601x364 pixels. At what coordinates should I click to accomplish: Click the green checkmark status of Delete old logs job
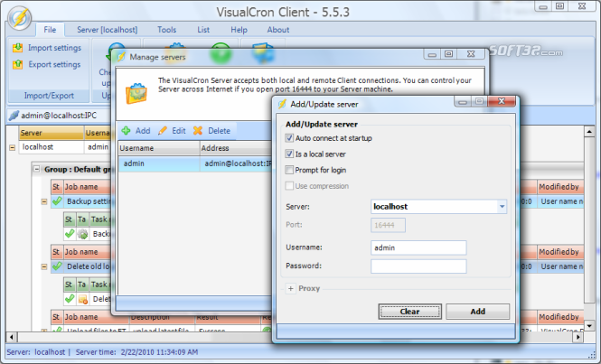[x=57, y=266]
